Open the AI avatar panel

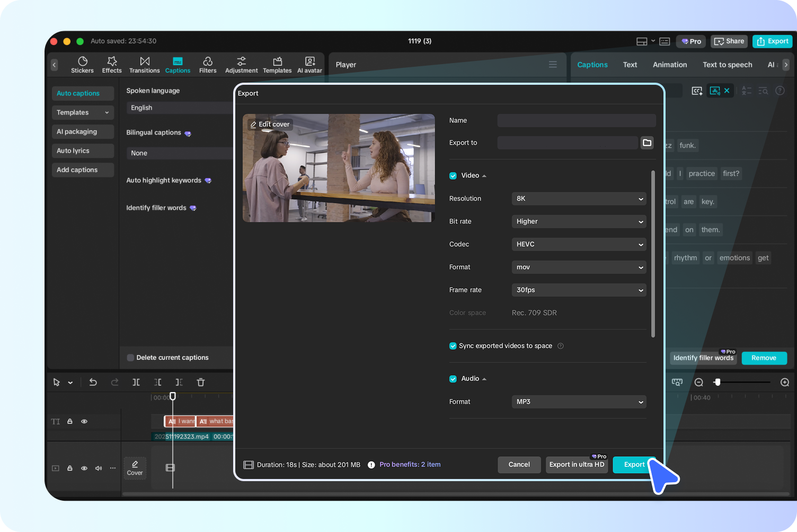[309, 64]
